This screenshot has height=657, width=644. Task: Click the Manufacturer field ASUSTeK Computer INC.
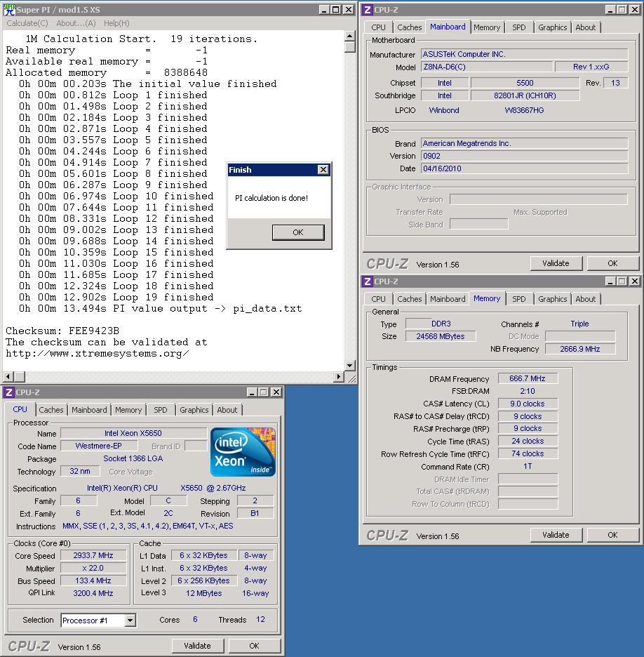click(524, 54)
